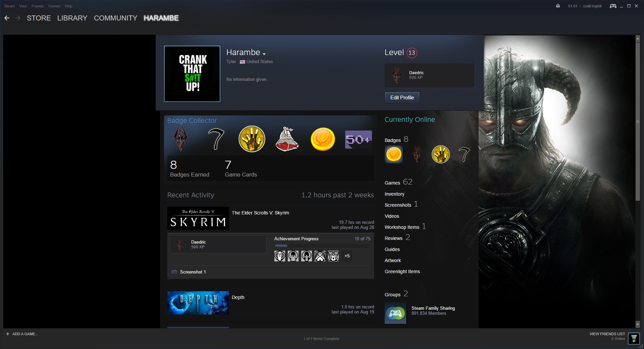Click the gold coin badge under Badges 8
Viewport: 644px width, 349px height.
coord(394,154)
